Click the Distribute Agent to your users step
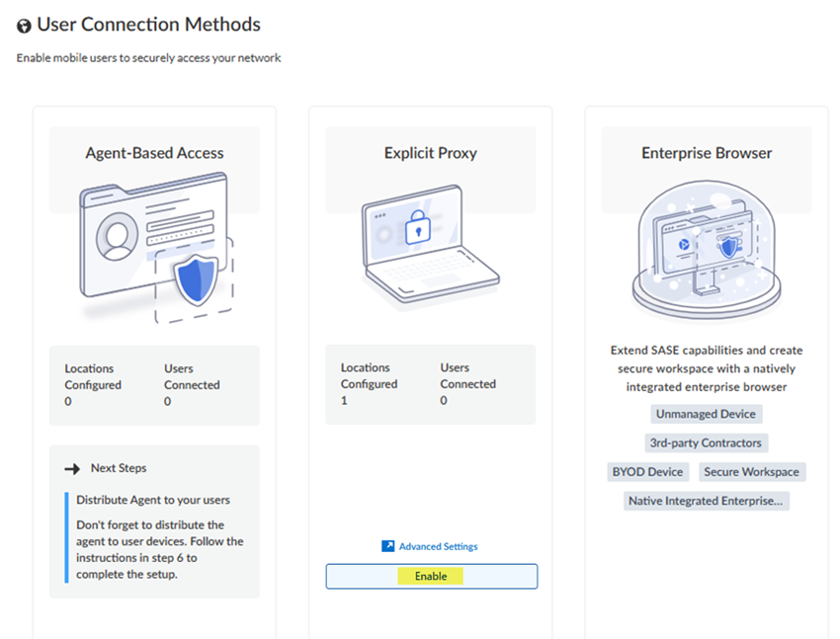 (153, 500)
